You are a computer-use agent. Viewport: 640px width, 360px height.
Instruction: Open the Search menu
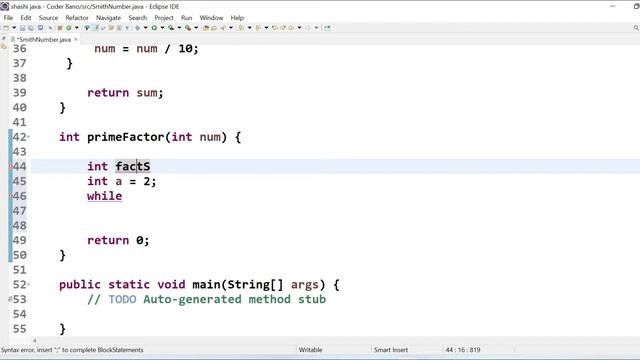pos(138,18)
